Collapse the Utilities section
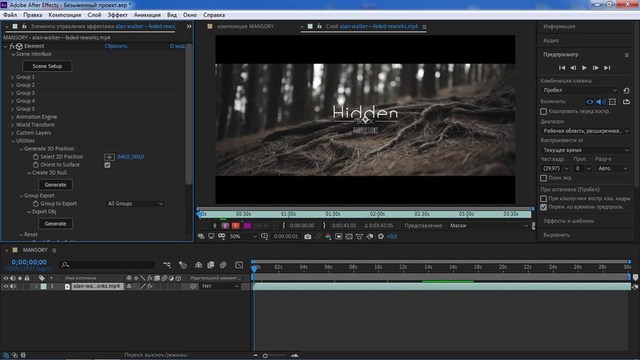640x360 pixels. point(13,141)
